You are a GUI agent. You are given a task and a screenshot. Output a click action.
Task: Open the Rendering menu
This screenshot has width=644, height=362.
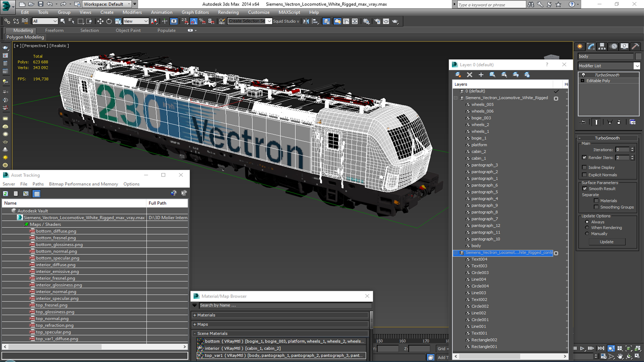[228, 12]
